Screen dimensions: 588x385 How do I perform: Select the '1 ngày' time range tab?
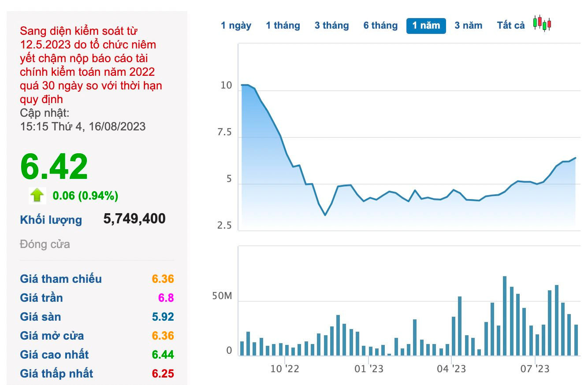[236, 26]
